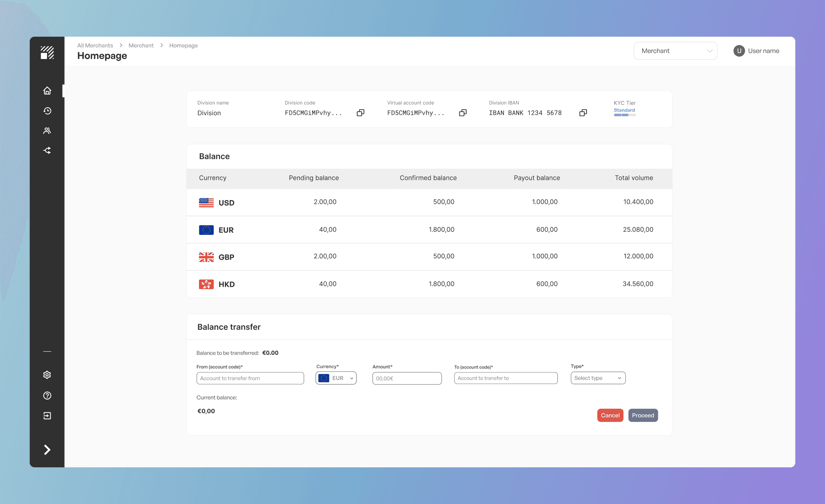This screenshot has width=825, height=504.
Task: Focus the Account to transfer from field
Action: pyautogui.click(x=250, y=378)
